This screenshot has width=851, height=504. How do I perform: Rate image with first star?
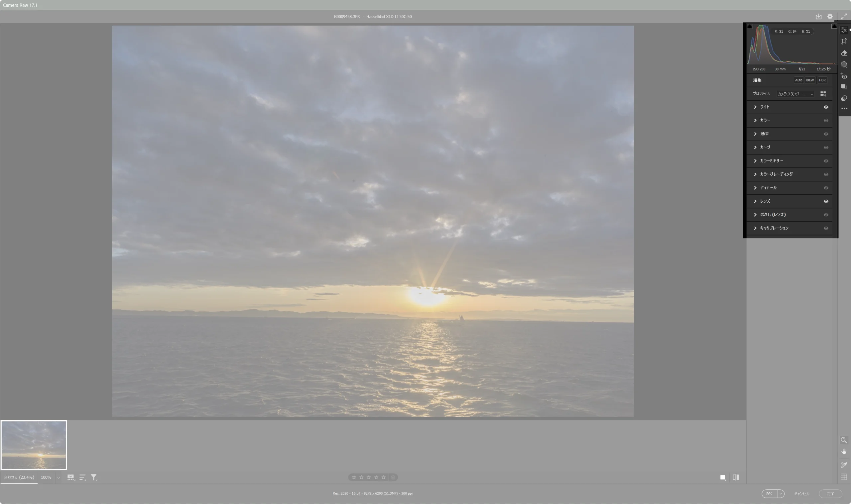(354, 477)
